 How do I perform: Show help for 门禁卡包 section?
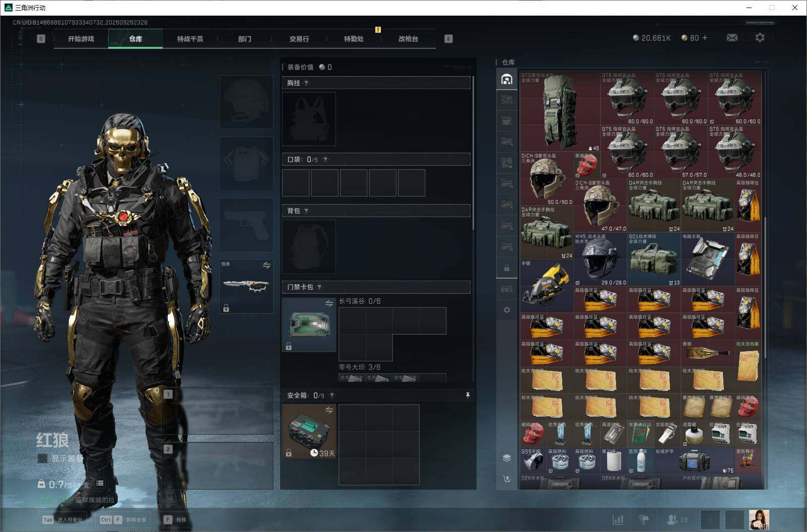(x=319, y=287)
